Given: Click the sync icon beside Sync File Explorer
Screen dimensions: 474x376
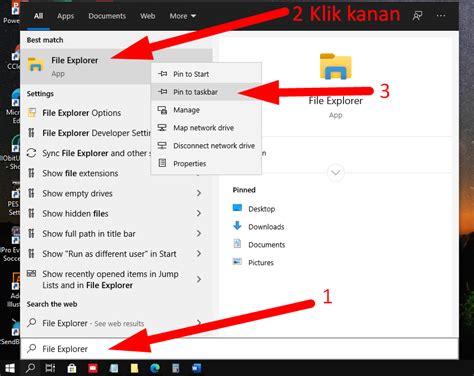Looking at the screenshot, I should tap(31, 153).
